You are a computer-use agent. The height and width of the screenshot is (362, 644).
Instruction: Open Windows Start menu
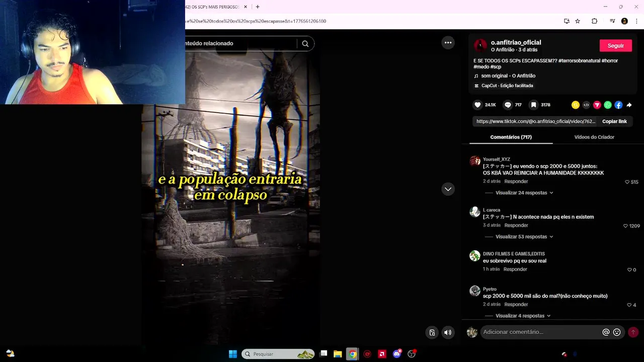coord(233,354)
